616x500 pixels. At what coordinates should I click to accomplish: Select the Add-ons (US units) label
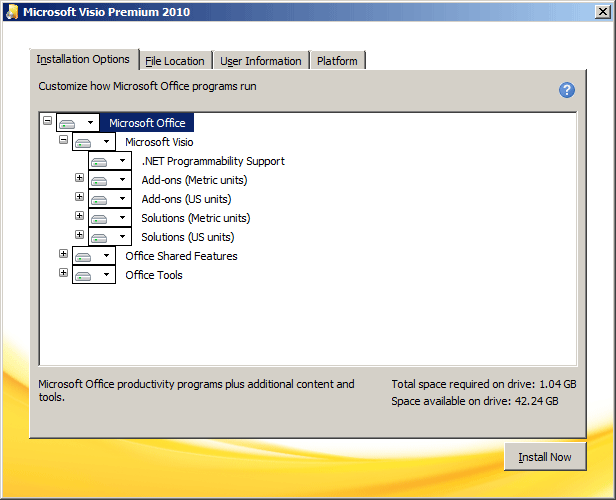(186, 199)
